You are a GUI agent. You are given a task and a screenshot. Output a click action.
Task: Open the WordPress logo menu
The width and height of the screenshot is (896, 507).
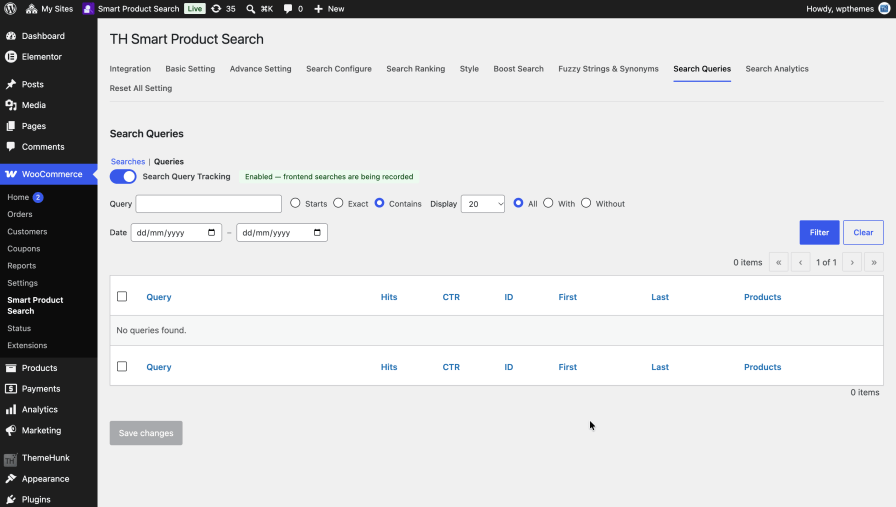click(10, 9)
